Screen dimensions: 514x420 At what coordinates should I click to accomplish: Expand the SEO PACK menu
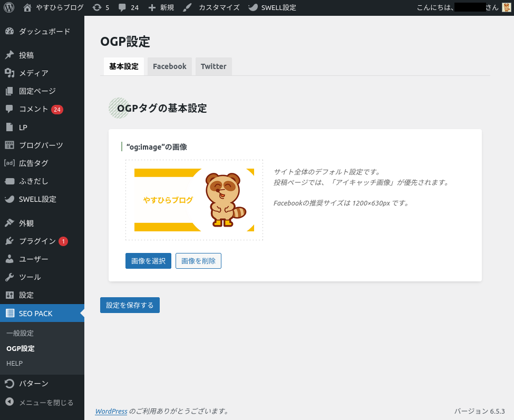(36, 314)
